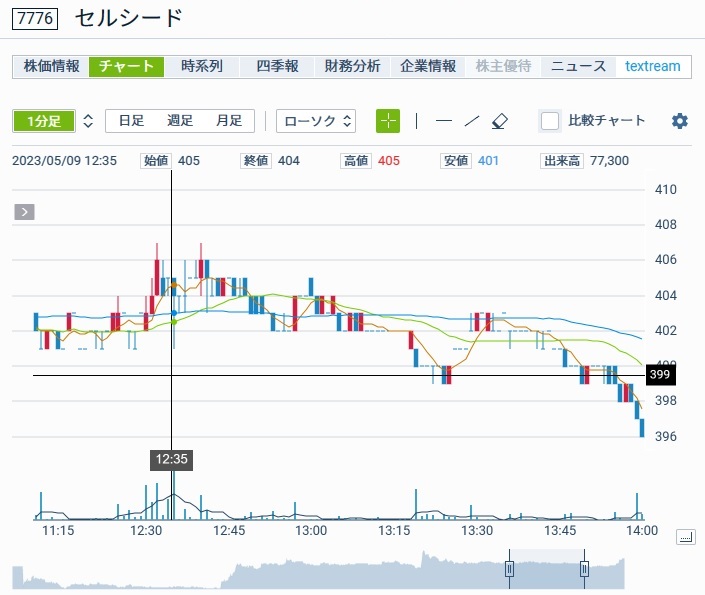Image resolution: width=705 pixels, height=595 pixels.
Task: Open the ローソク chart type dropdown
Action: (316, 121)
